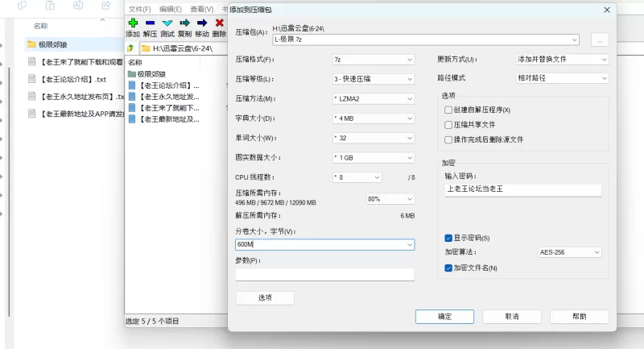Screen dimensions: 644x349
Task: Click the Move (移动) blue arrow toolbar icon
Action: pyautogui.click(x=202, y=23)
